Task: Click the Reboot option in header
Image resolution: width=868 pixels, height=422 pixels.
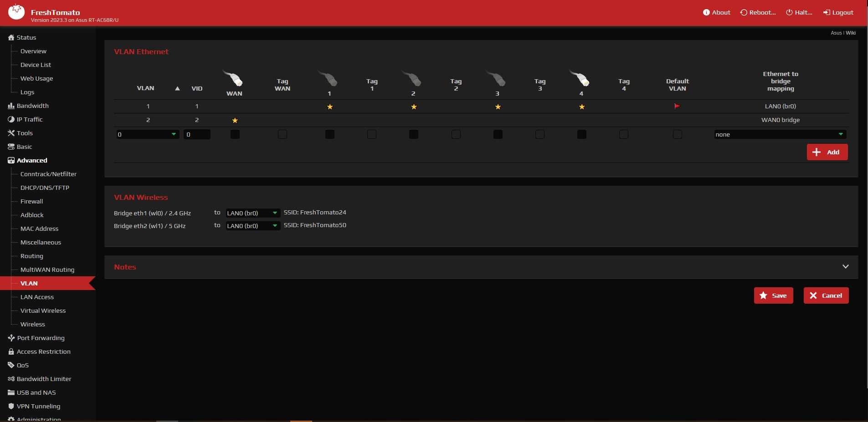Action: [x=758, y=13]
